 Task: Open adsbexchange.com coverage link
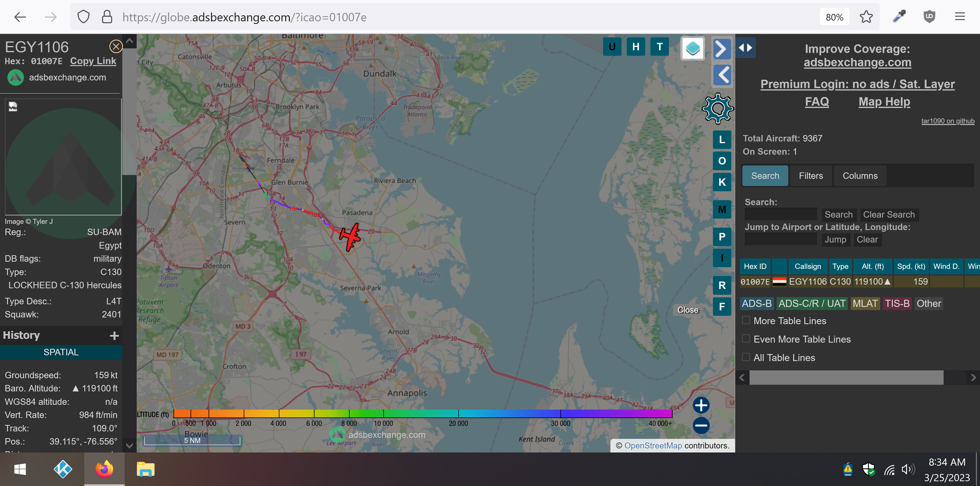857,62
